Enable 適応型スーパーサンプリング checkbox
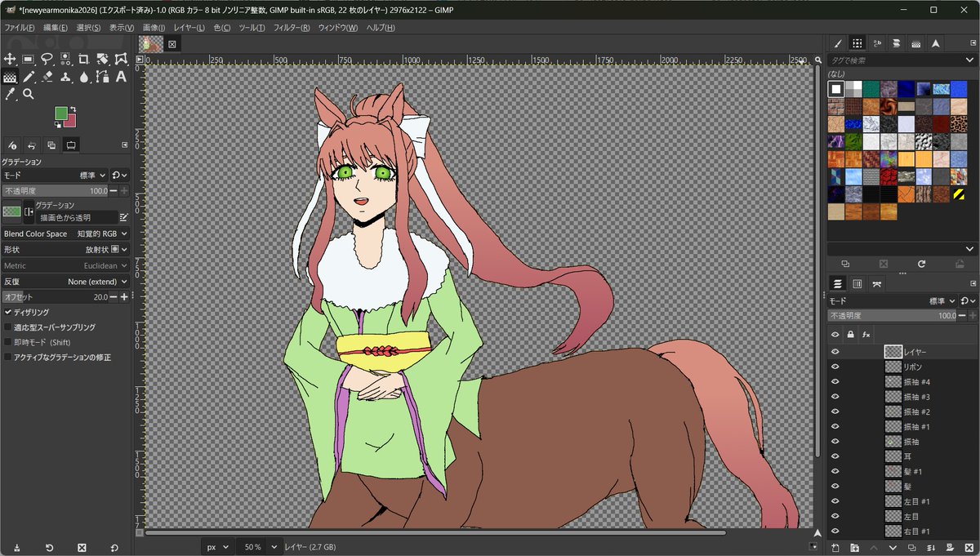980x556 pixels. (8, 327)
